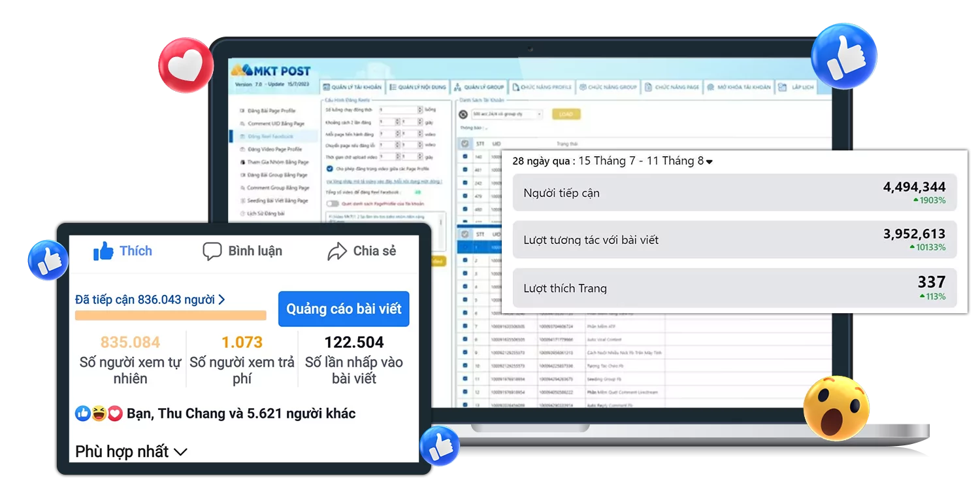Image resolution: width=980 pixels, height=478 pixels.
Task: Open Đã tiếp cận 836.043 người details arrow
Action: pyautogui.click(x=221, y=299)
